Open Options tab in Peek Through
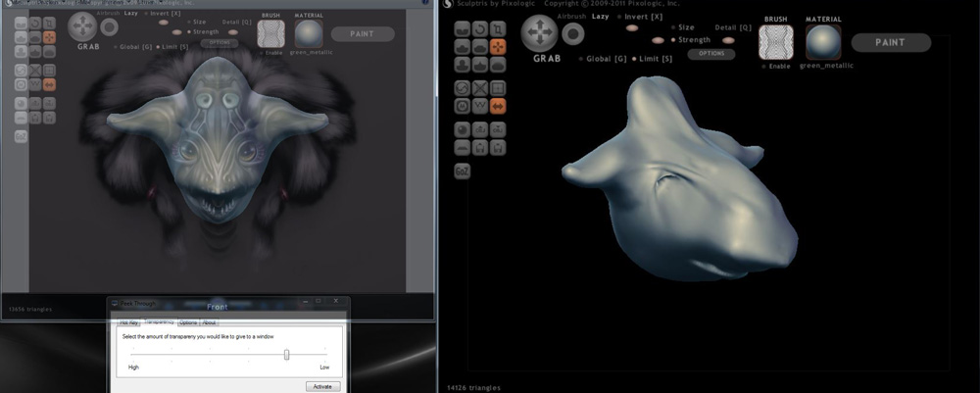This screenshot has height=393, width=980. pos(188,322)
